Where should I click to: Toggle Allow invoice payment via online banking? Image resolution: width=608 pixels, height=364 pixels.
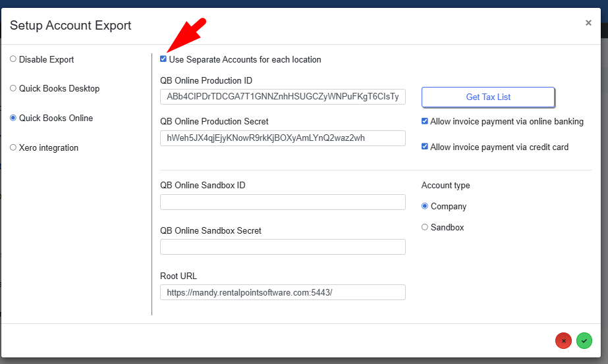pos(425,121)
